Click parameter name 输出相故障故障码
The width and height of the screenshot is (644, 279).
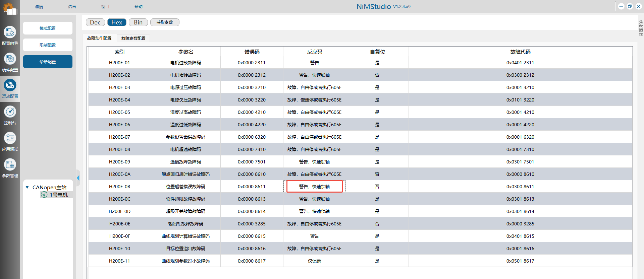coord(186,224)
